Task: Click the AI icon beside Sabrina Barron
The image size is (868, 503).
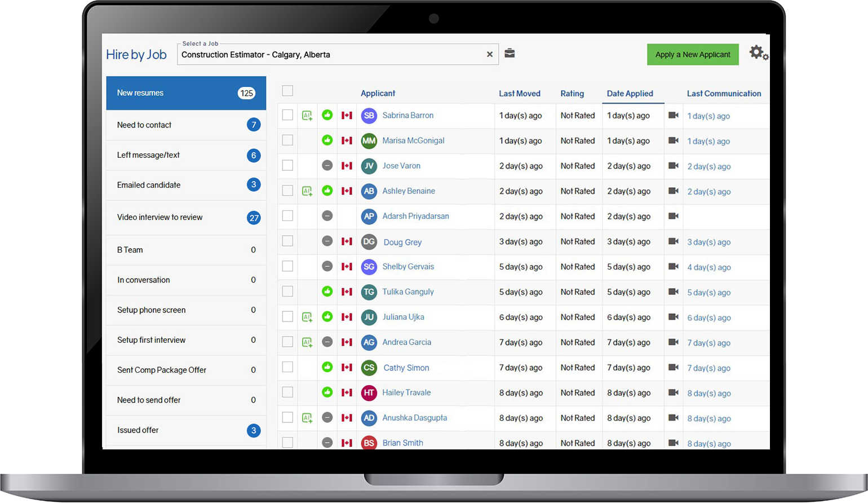Action: point(307,115)
